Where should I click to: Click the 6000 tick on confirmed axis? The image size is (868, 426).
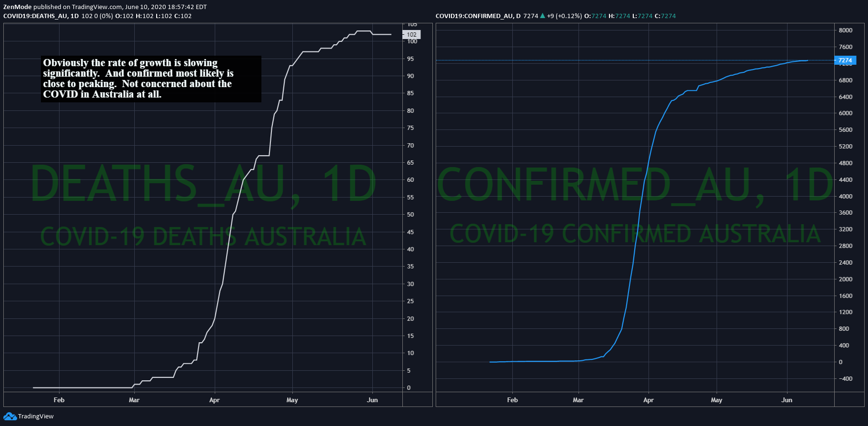[846, 113]
